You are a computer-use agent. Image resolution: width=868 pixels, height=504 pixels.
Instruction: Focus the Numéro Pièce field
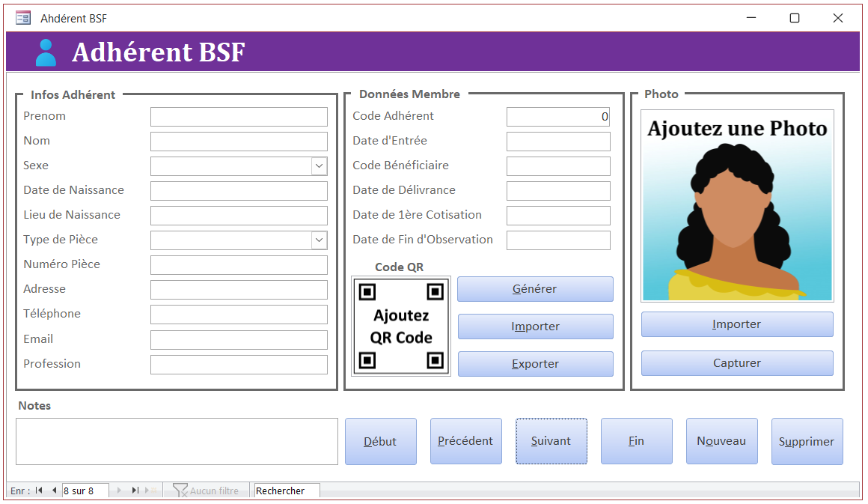coord(239,265)
